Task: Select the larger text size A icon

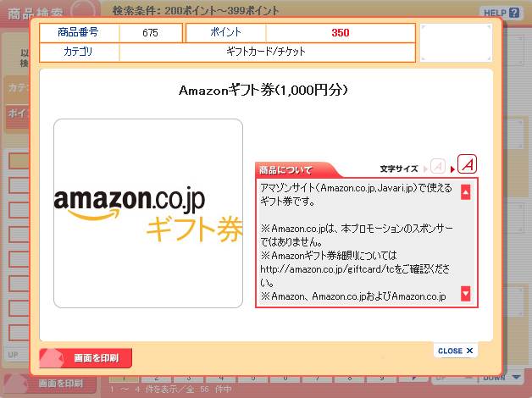Action: tap(468, 164)
